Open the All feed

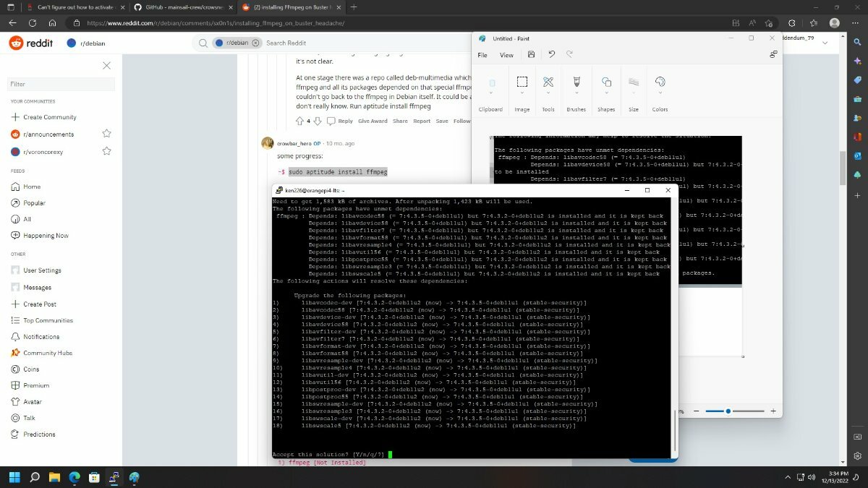click(x=22, y=219)
